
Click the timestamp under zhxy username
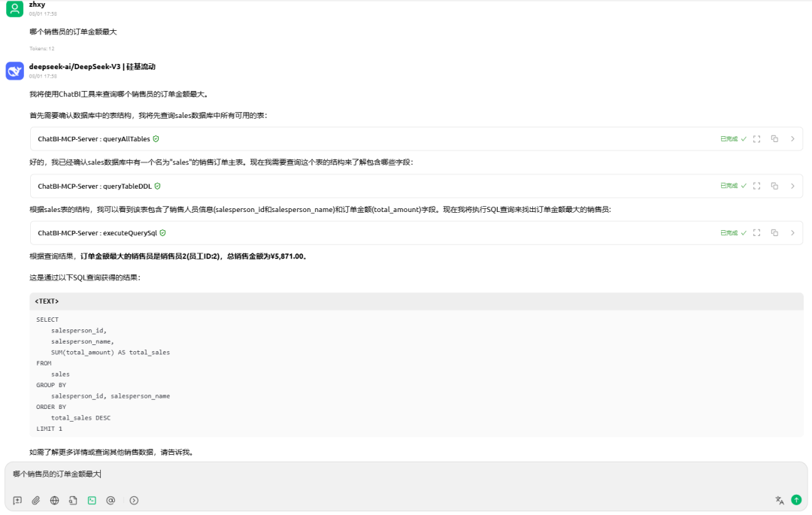pos(43,14)
